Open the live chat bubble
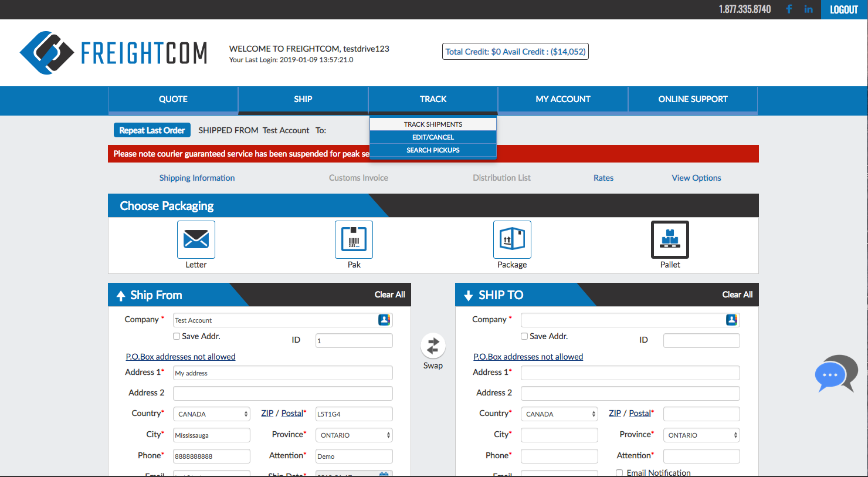The width and height of the screenshot is (868, 477). click(836, 374)
